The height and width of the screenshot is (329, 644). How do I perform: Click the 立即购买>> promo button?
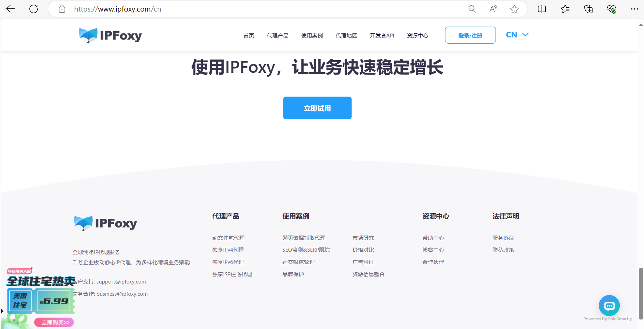(54, 322)
